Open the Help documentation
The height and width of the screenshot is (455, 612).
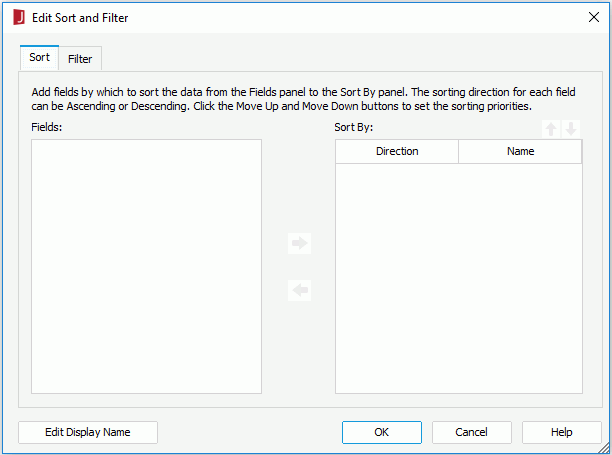[562, 432]
